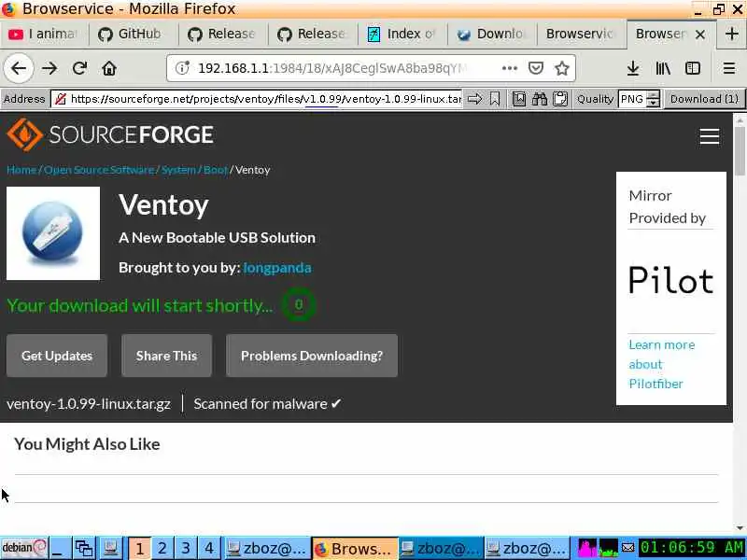The image size is (747, 560).
Task: Reload the page in Firefox
Action: (x=79, y=68)
